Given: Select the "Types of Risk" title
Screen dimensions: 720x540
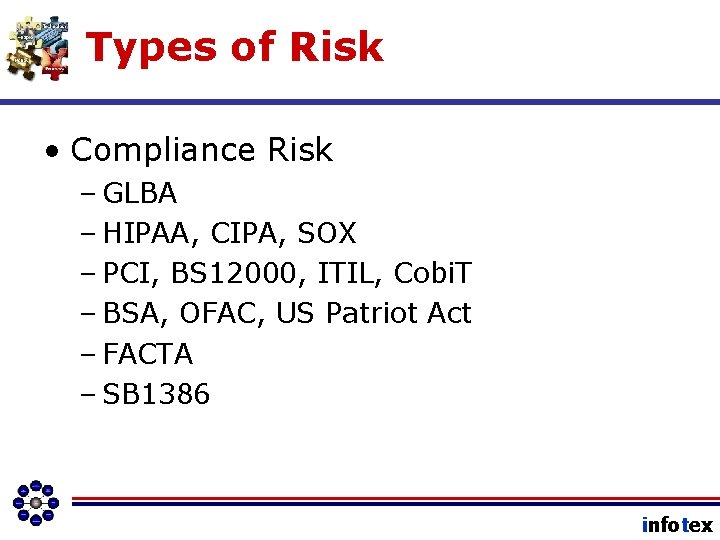Looking at the screenshot, I should [235, 47].
